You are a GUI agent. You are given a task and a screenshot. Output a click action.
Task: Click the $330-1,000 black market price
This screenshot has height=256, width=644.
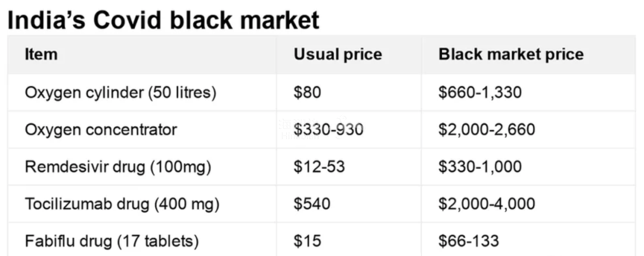[479, 167]
